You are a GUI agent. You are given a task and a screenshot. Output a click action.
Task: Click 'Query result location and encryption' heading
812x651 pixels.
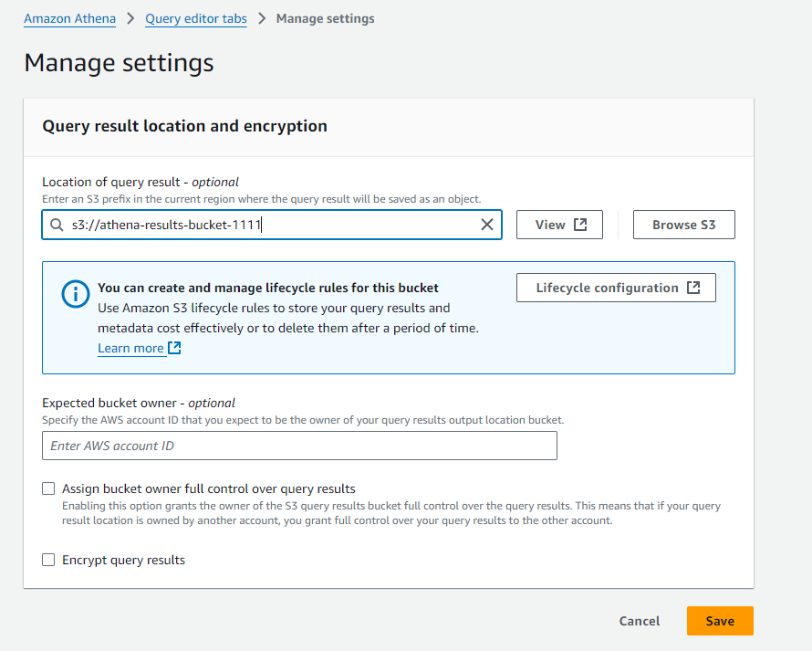tap(185, 126)
